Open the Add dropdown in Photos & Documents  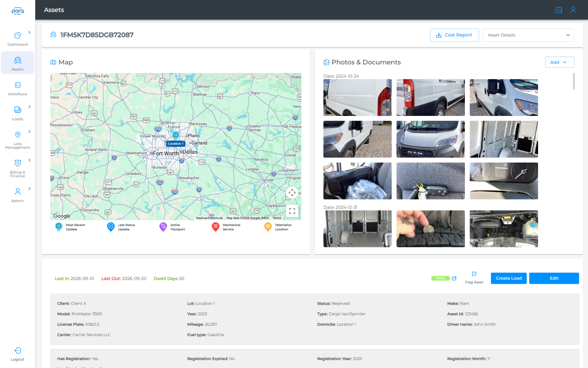click(x=560, y=62)
